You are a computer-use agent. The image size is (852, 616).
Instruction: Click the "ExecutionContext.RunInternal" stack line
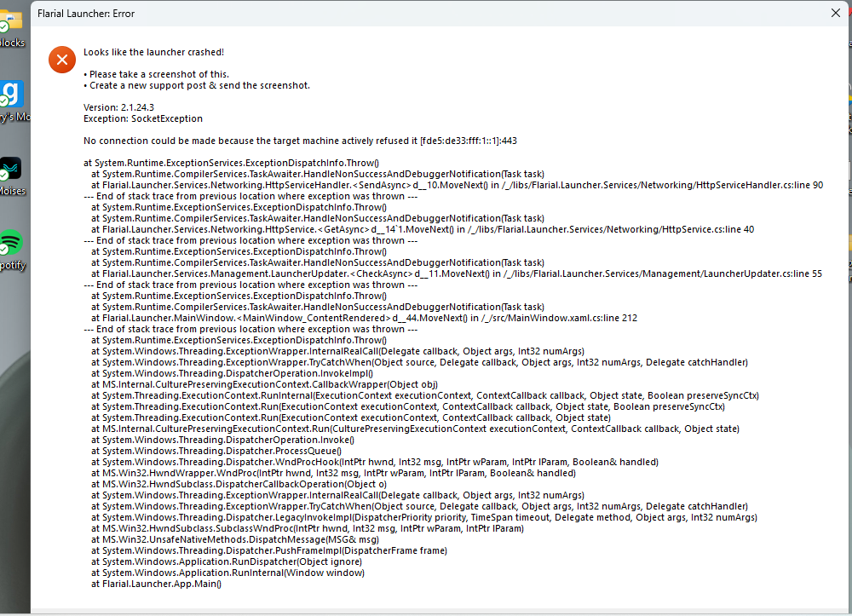point(425,395)
